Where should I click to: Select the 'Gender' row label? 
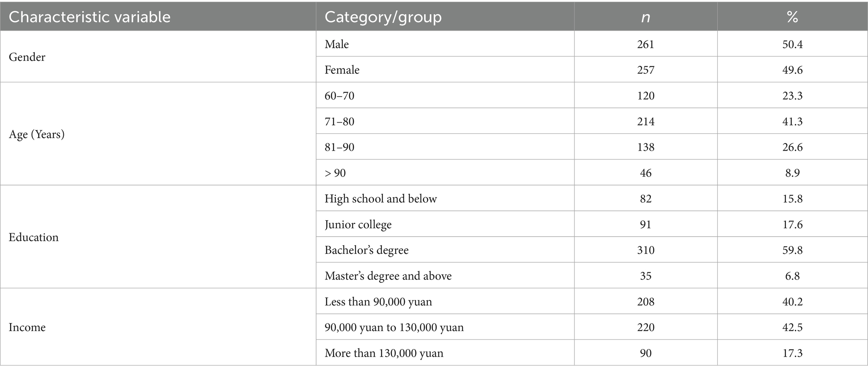27,57
